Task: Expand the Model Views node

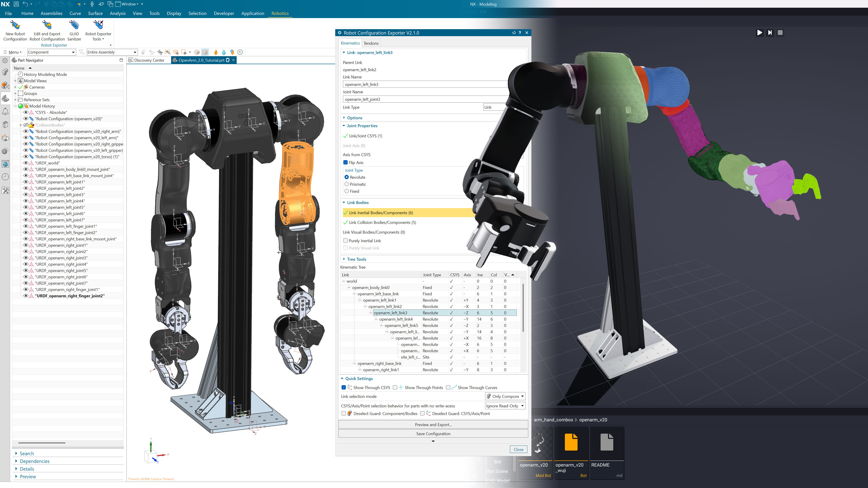Action: pos(15,81)
